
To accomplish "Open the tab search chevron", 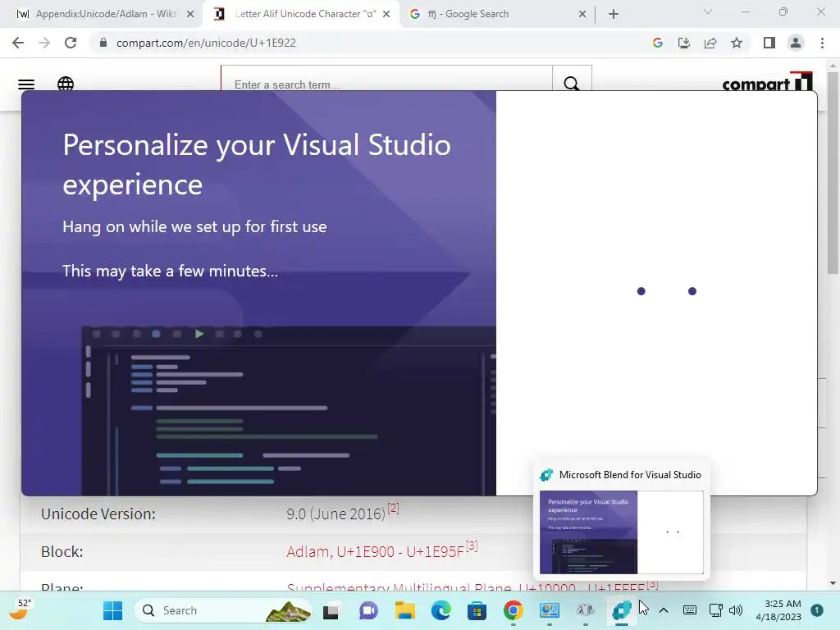I will point(708,11).
